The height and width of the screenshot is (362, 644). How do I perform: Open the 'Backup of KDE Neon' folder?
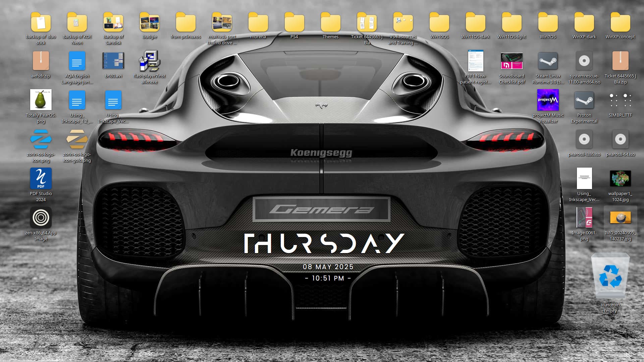pyautogui.click(x=77, y=22)
